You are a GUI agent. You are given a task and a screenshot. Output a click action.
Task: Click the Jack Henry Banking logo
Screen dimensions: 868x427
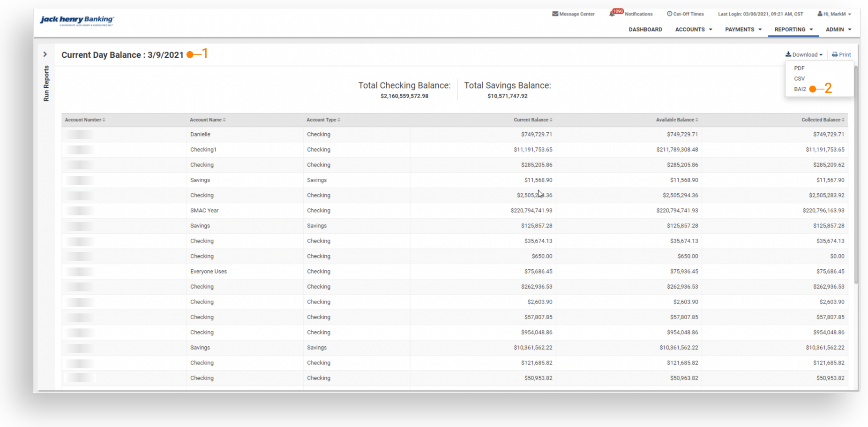(x=77, y=20)
